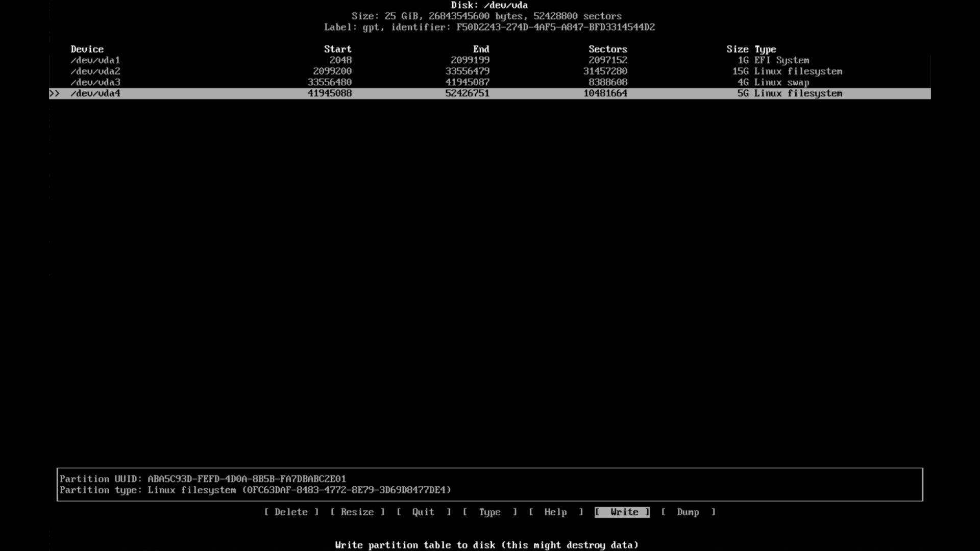
Task: Select the /dev/vda1 partition row
Action: tap(490, 60)
